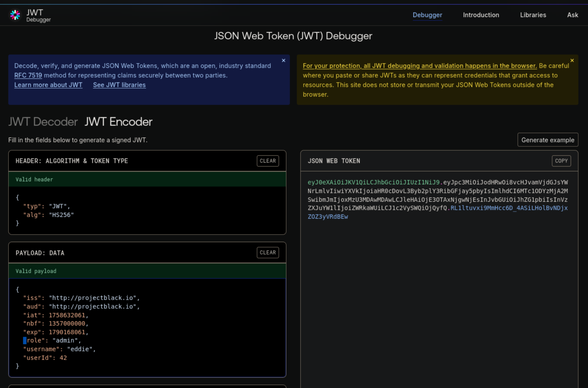Copy the JSON Web Token
Viewport: 588px width, 388px height.
[561, 161]
